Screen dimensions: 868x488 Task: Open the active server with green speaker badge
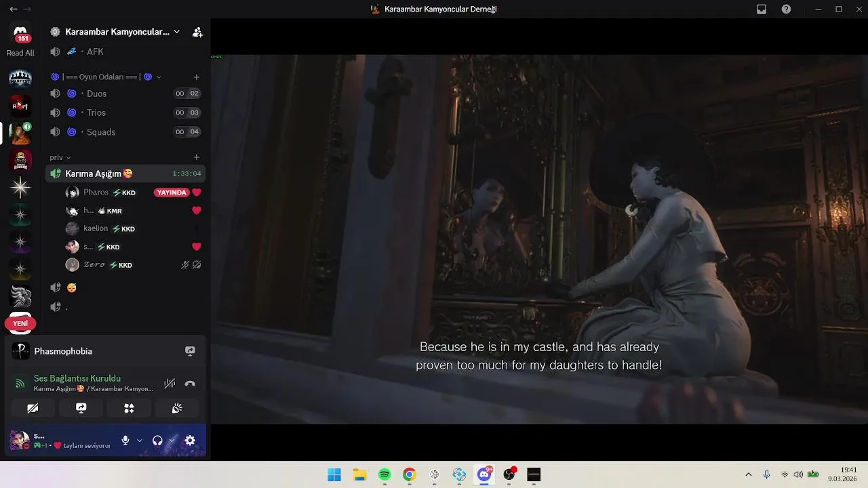pos(20,134)
